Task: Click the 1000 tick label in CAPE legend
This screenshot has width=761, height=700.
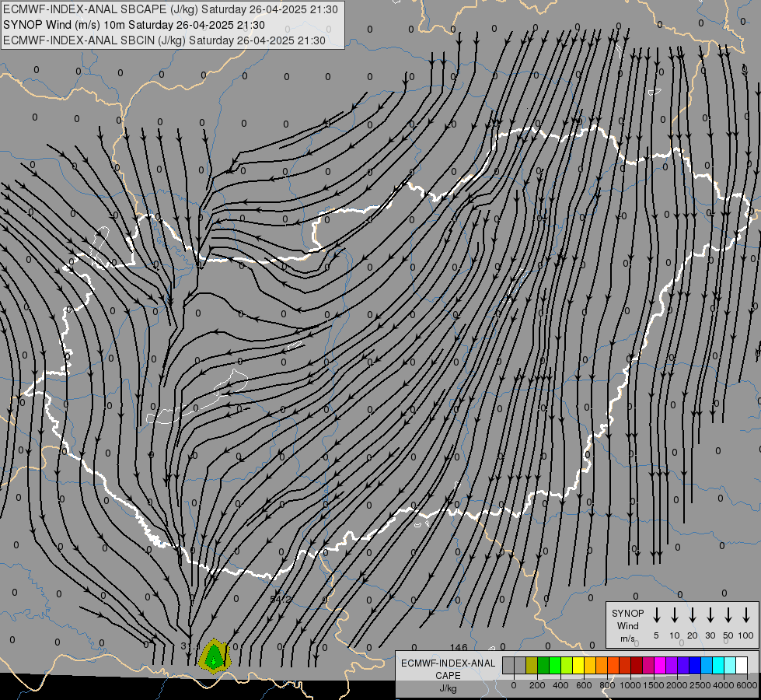Action: tap(630, 685)
